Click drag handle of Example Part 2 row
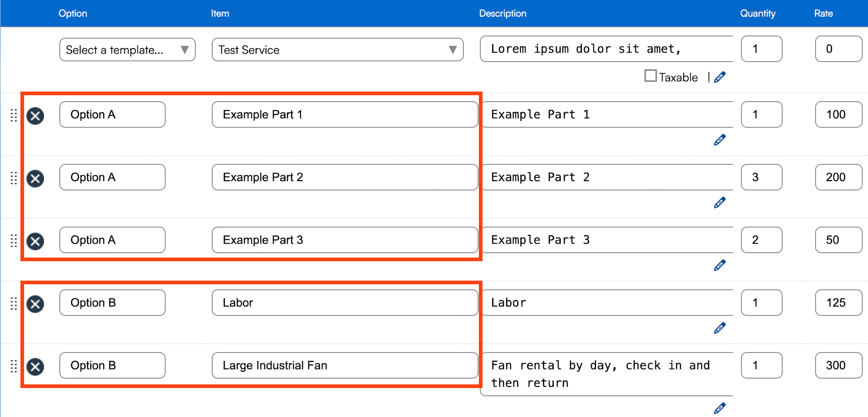 [x=14, y=178]
